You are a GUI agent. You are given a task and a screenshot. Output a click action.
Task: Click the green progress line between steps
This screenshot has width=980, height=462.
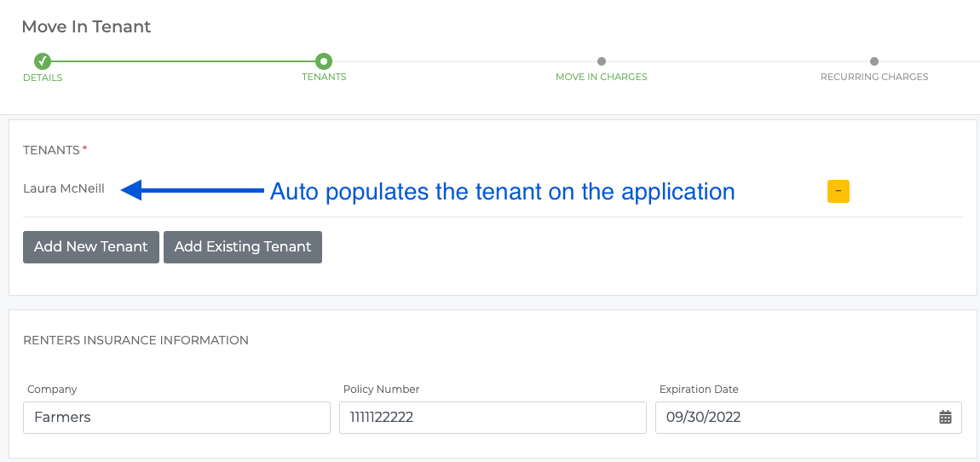click(182, 61)
